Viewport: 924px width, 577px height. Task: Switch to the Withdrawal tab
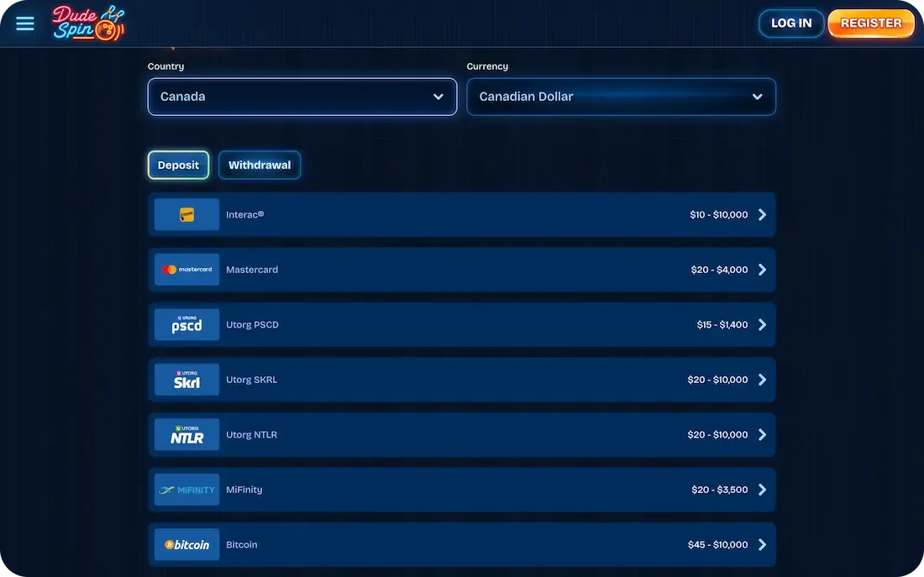tap(260, 165)
